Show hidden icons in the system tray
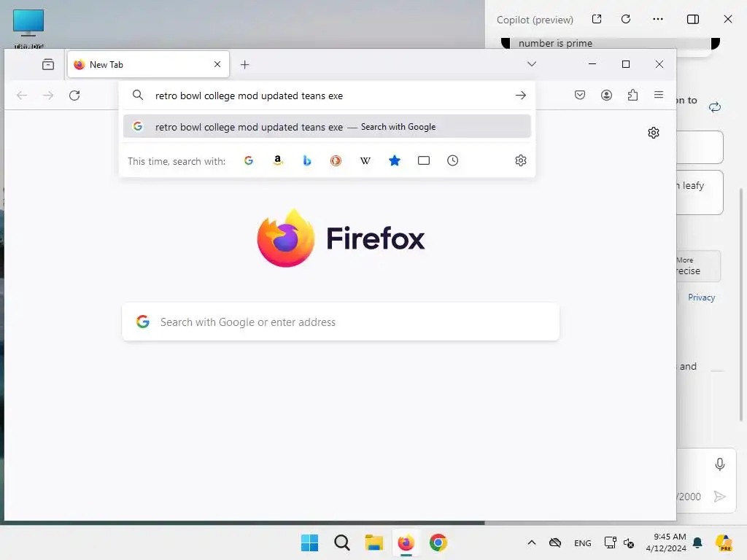The height and width of the screenshot is (560, 747). [532, 542]
